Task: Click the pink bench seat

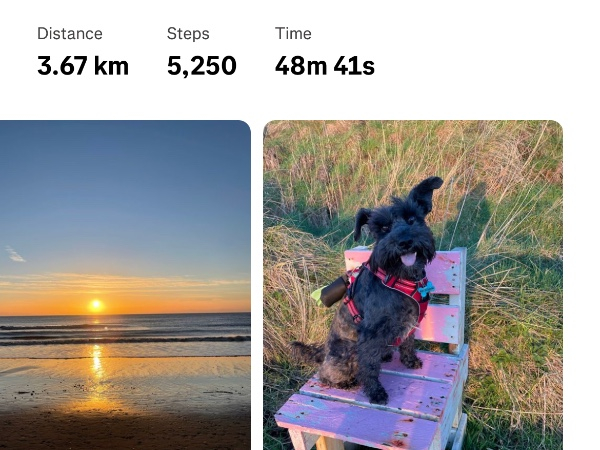Action: tap(383, 398)
